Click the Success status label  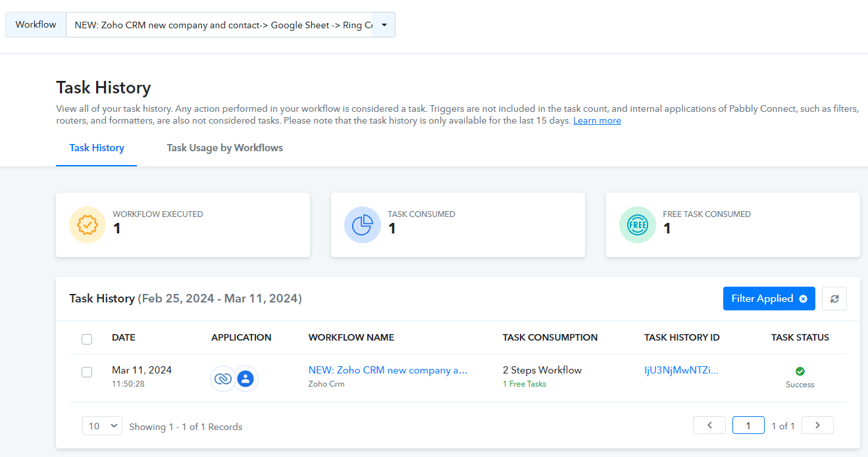(800, 385)
